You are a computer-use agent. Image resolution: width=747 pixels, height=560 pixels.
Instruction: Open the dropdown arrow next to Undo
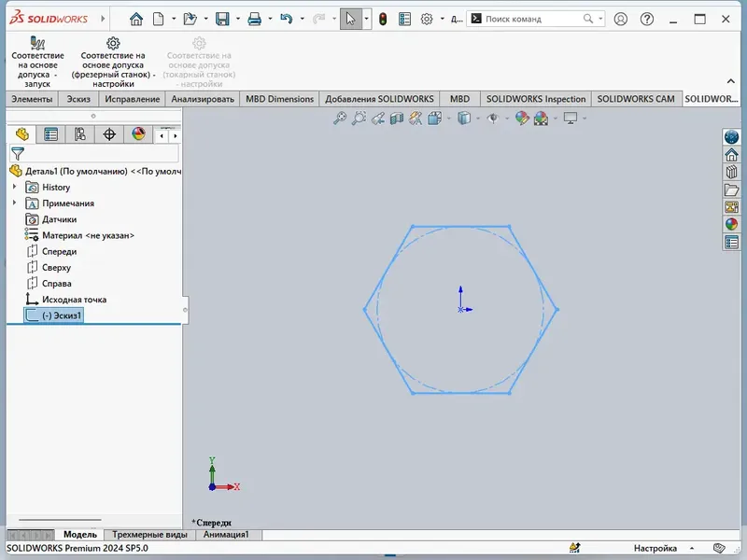(302, 19)
